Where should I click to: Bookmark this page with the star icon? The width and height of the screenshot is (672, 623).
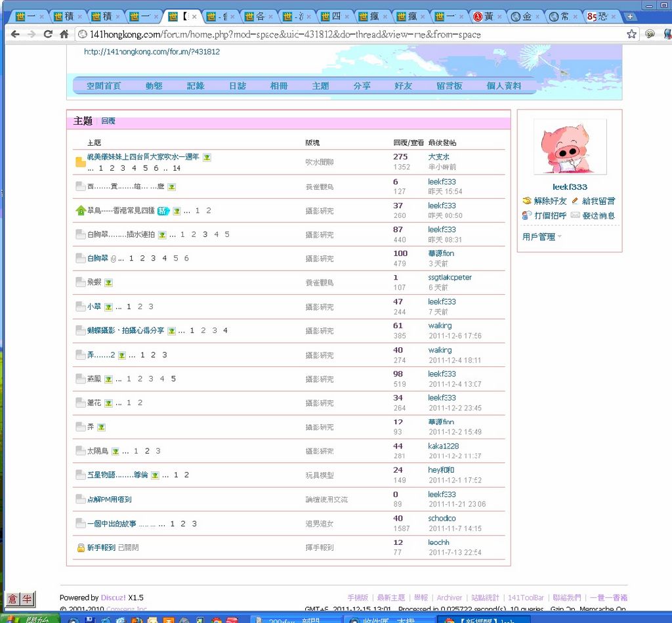click(x=631, y=34)
